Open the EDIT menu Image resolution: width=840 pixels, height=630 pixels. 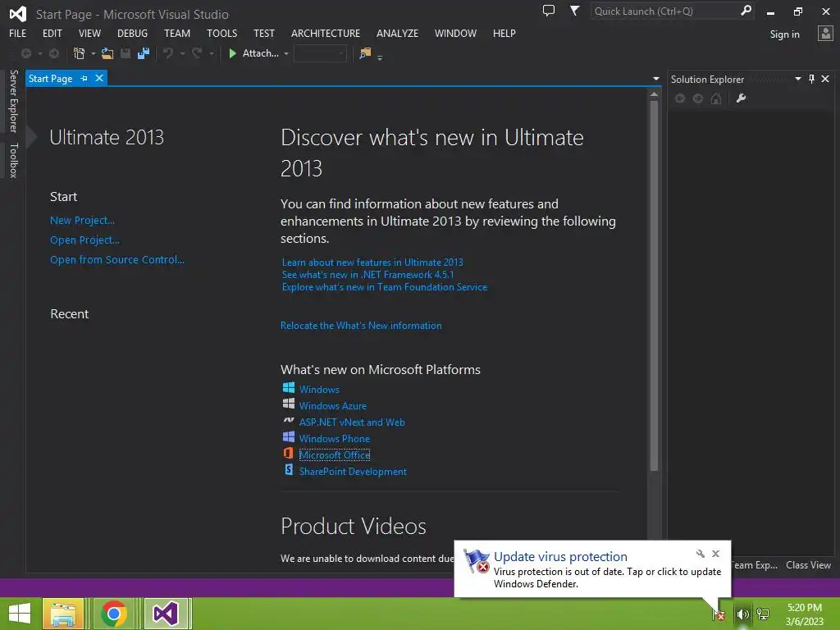coord(52,33)
